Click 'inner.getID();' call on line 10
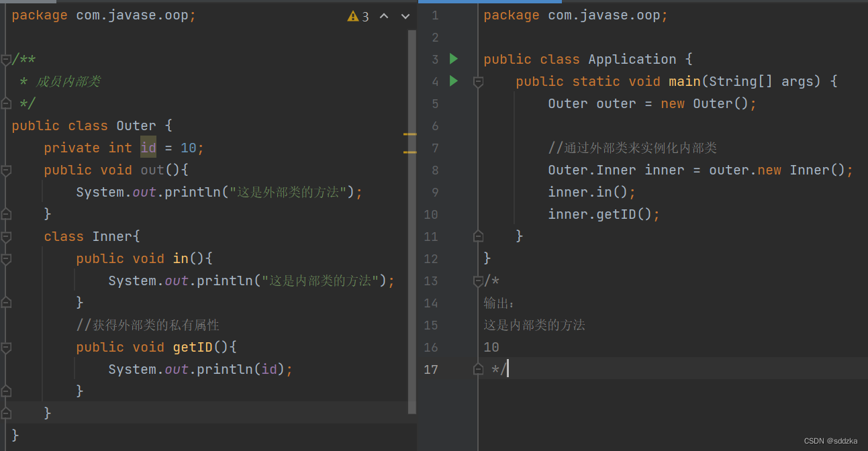Image resolution: width=868 pixels, height=451 pixels. [604, 214]
